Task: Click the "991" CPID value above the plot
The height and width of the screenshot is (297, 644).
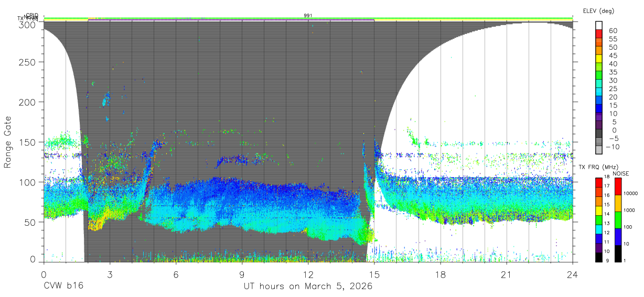Action: tap(308, 16)
